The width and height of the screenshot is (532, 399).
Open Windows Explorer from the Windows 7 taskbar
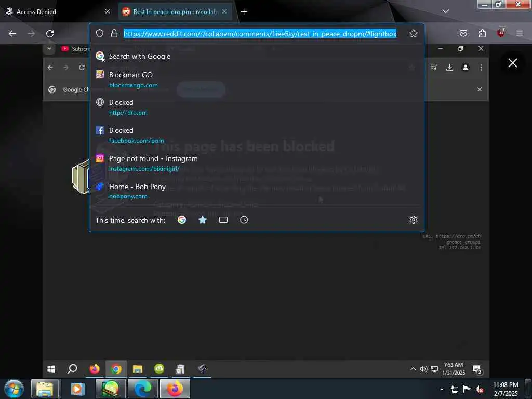tap(45, 389)
